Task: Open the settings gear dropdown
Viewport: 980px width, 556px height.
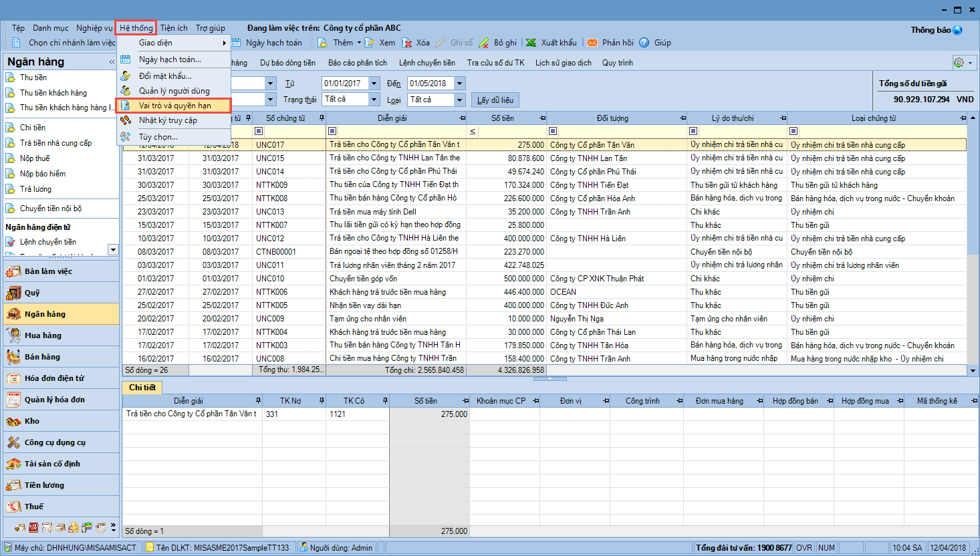Action: 964,62
